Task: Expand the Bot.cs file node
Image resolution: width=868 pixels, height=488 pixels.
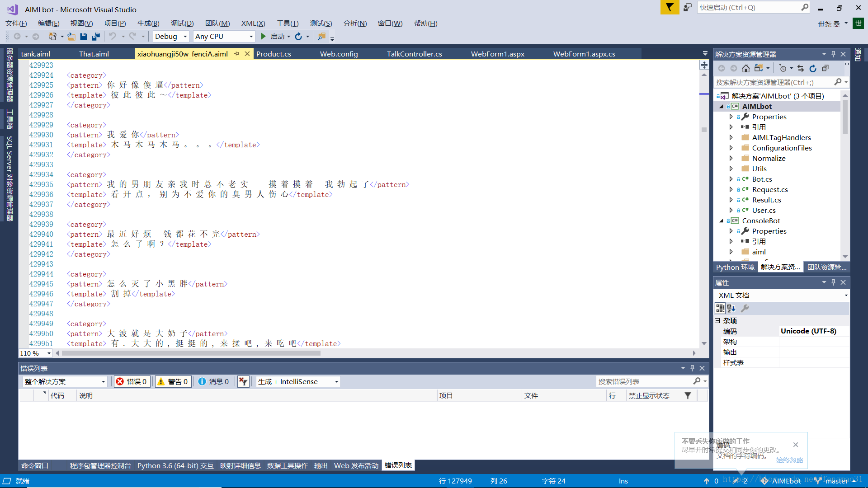Action: coord(731,179)
